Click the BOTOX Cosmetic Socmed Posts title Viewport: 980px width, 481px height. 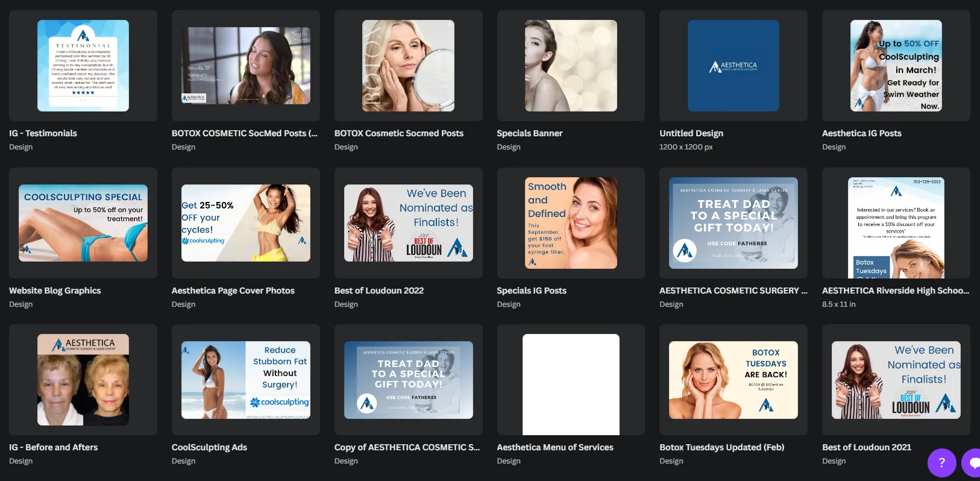tap(399, 133)
